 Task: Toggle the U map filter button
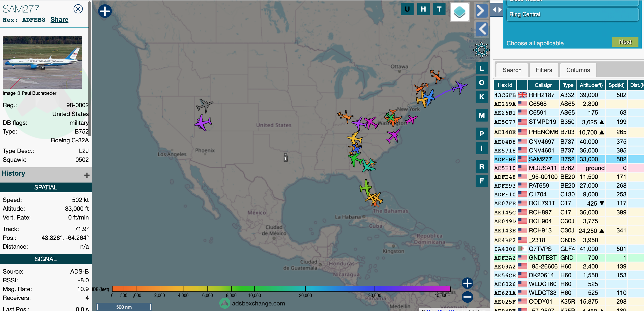point(407,9)
